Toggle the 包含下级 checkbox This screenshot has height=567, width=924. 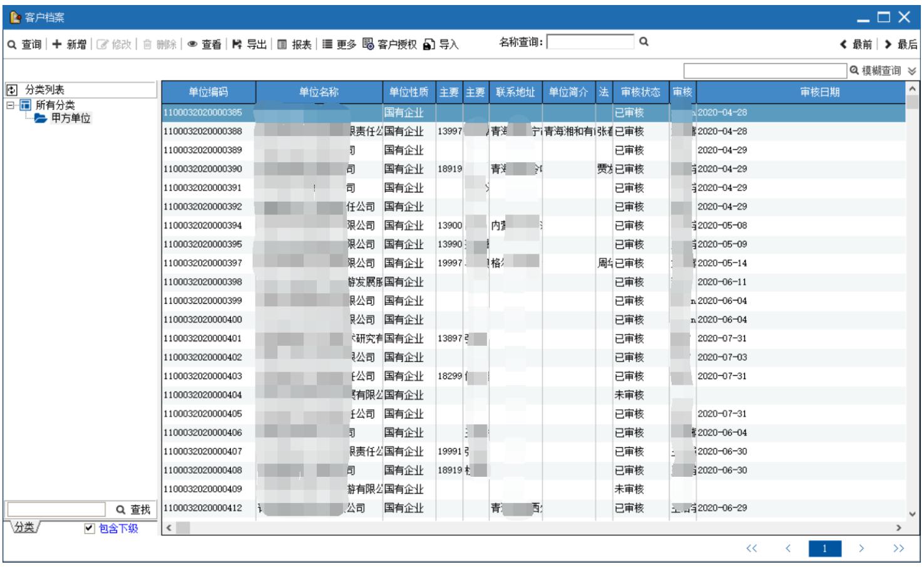point(90,528)
